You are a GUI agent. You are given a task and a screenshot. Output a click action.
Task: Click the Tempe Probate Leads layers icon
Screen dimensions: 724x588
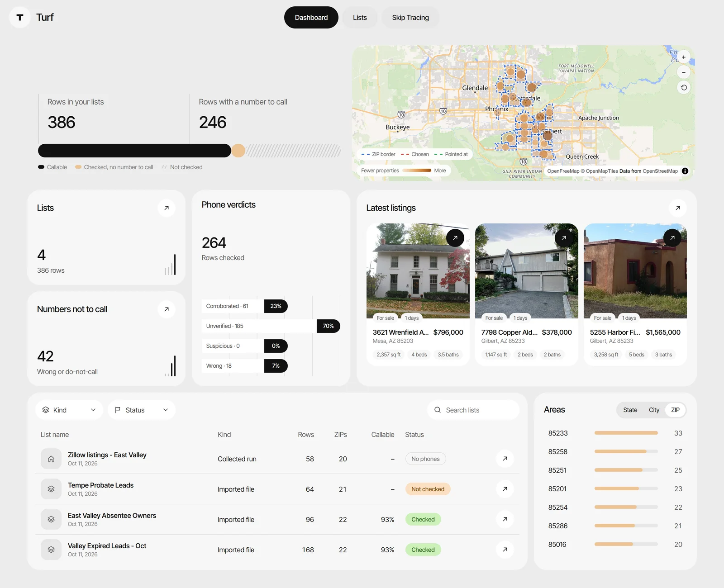[51, 489]
